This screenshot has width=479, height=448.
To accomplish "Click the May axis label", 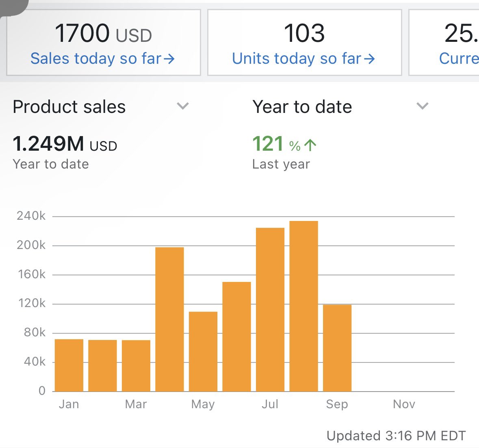I will tap(203, 405).
